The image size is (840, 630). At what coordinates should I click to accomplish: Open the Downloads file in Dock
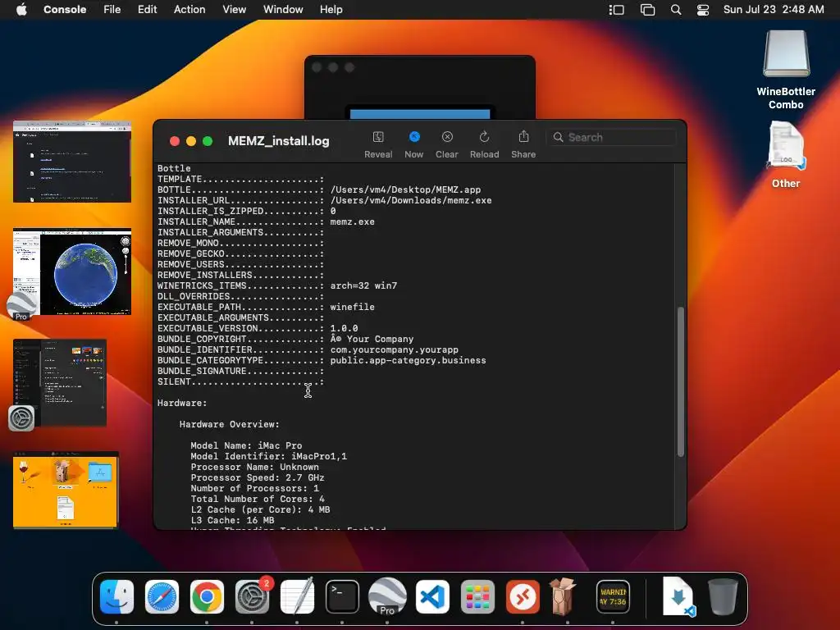[678, 596]
